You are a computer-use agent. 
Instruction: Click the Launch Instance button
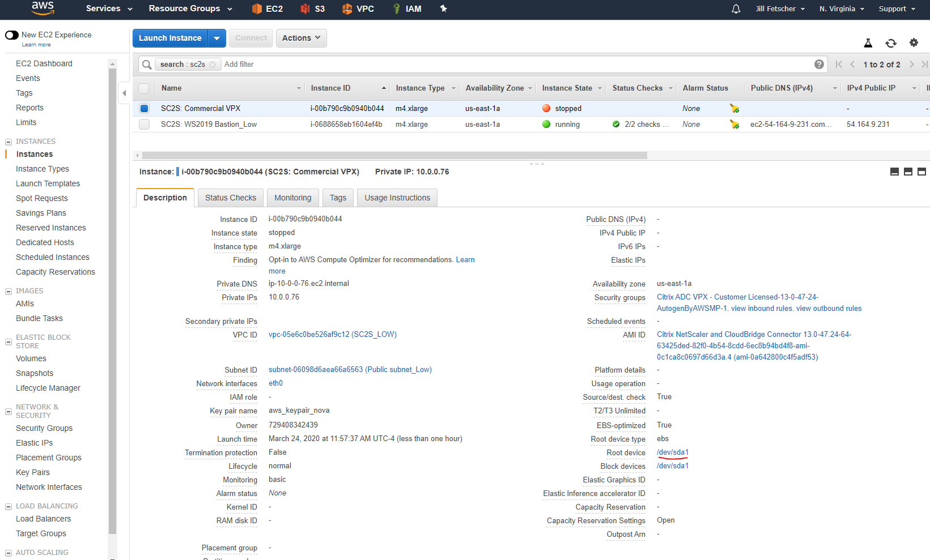pos(170,38)
